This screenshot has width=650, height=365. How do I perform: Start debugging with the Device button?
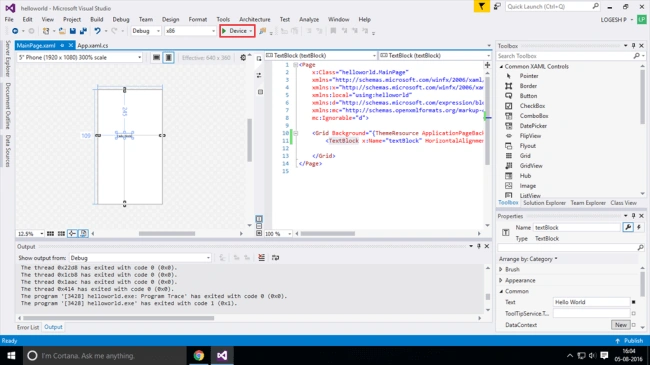[x=237, y=31]
